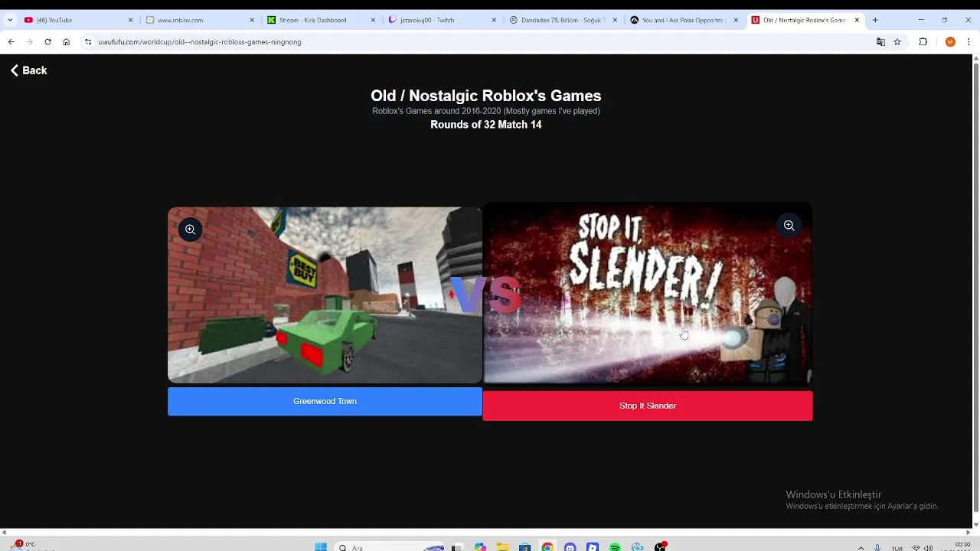Open the tab search dropdown
Image resolution: width=980 pixels, height=551 pixels.
[x=10, y=20]
